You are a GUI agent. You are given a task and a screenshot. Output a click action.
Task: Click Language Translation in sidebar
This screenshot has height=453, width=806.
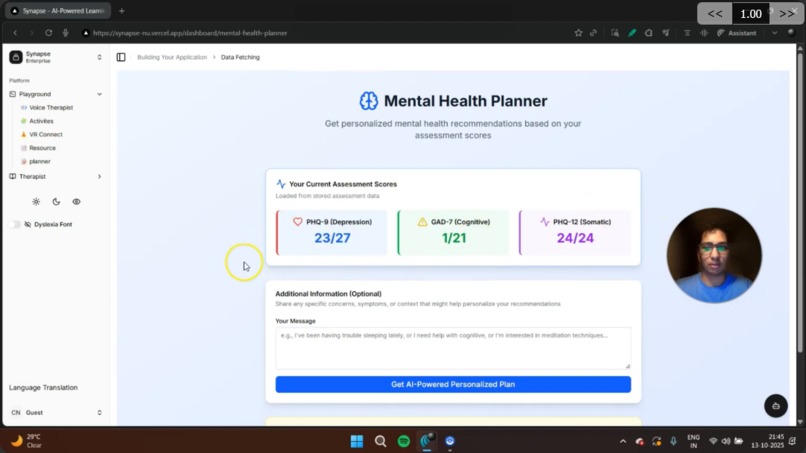click(43, 387)
